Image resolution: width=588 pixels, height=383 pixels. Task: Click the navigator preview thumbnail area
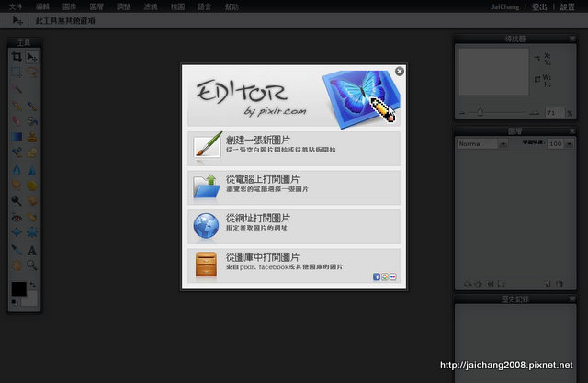(x=494, y=72)
